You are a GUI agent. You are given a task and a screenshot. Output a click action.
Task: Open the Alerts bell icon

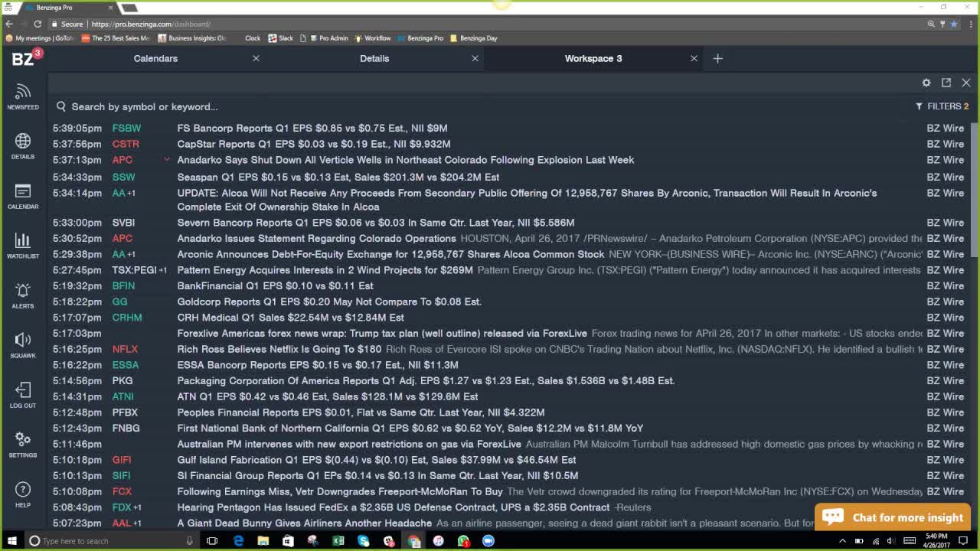pyautogui.click(x=23, y=295)
